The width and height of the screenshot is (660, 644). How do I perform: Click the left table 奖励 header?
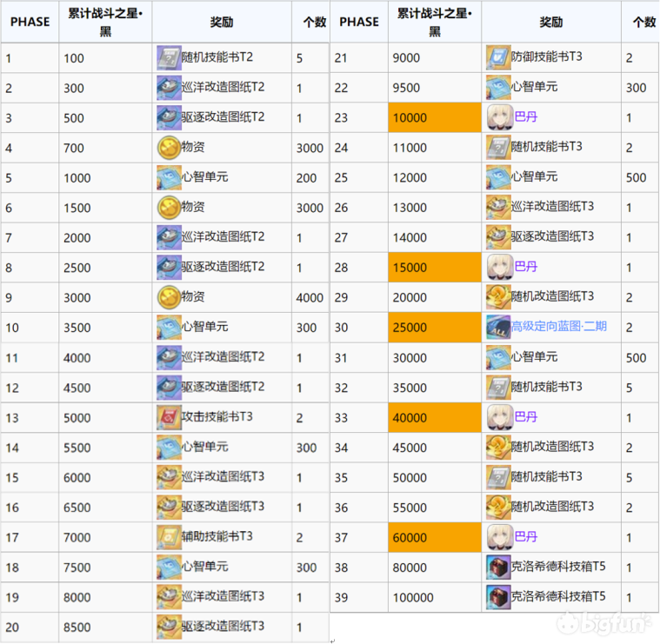(222, 22)
